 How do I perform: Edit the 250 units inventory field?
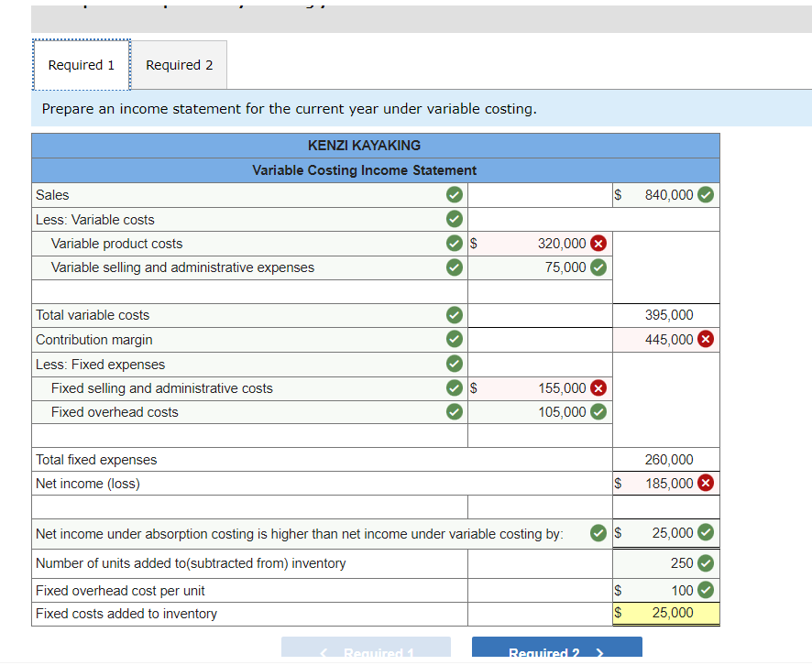point(666,563)
